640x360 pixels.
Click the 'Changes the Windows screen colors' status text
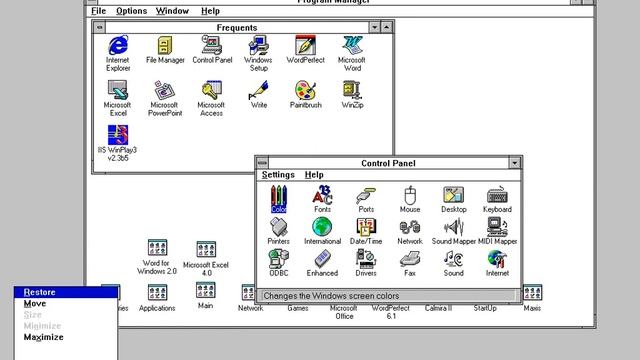(331, 296)
